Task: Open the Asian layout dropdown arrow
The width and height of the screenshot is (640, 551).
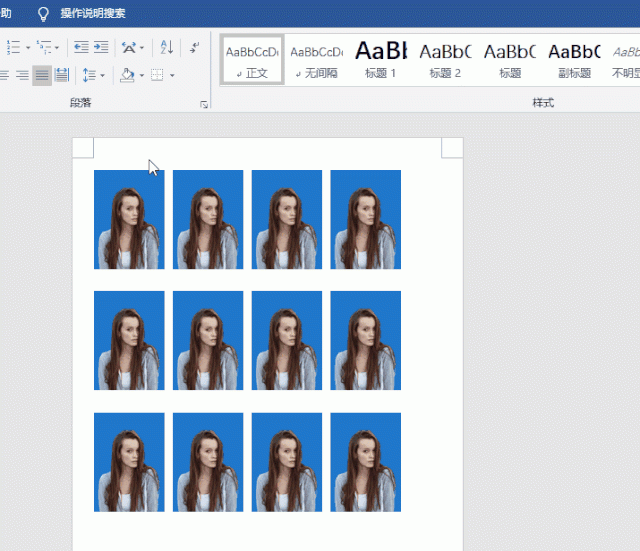Action: coord(142,48)
